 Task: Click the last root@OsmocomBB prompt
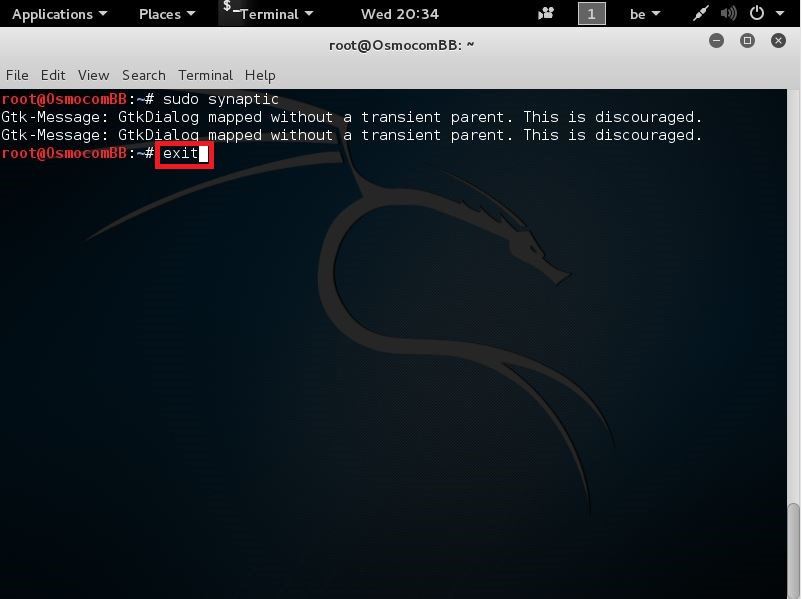tap(77, 153)
